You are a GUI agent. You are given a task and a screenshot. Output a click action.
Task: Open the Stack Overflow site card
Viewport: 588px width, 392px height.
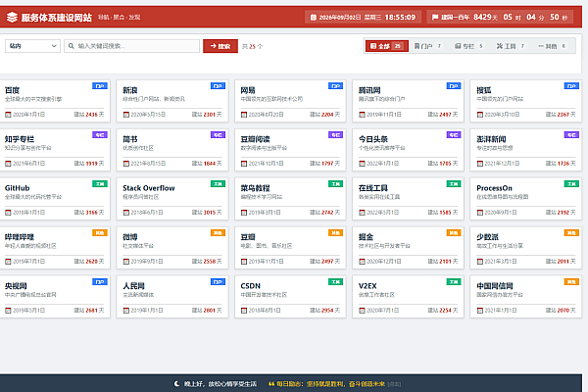point(172,199)
